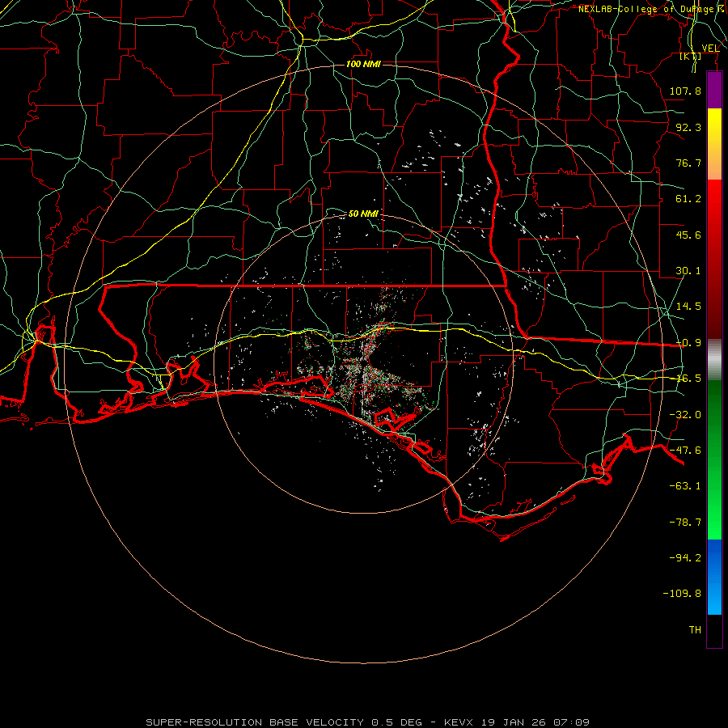The image size is (728, 728).
Task: Click the -47.6 velocity scale value
Action: [685, 451]
